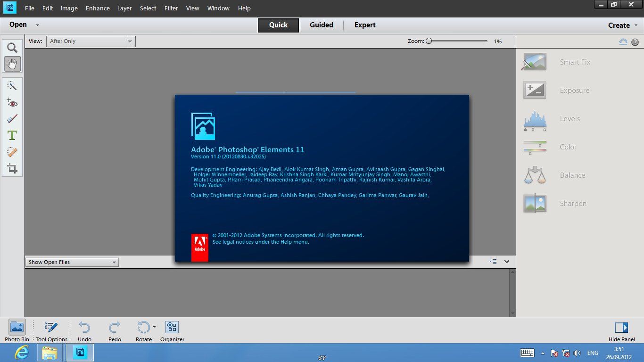Viewport: 644px width, 362px height.
Task: Choose the Quick Selection tool
Action: [x=12, y=85]
